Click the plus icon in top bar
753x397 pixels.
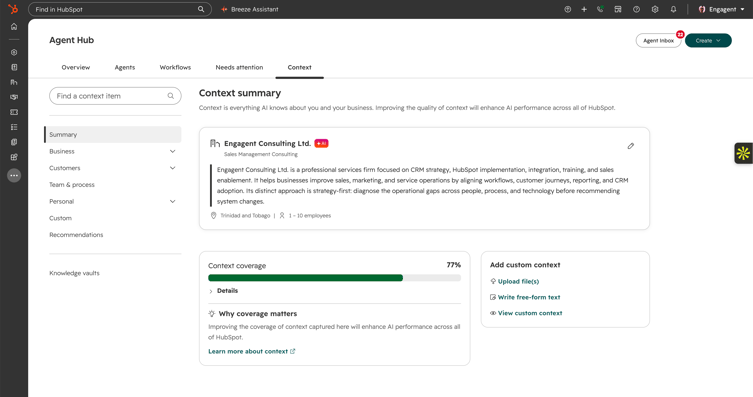[584, 9]
